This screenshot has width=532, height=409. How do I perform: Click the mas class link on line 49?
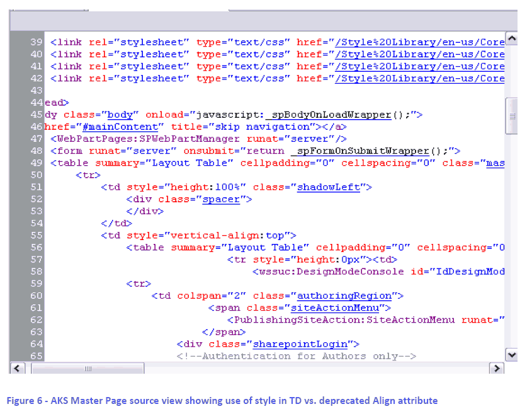tap(495, 163)
